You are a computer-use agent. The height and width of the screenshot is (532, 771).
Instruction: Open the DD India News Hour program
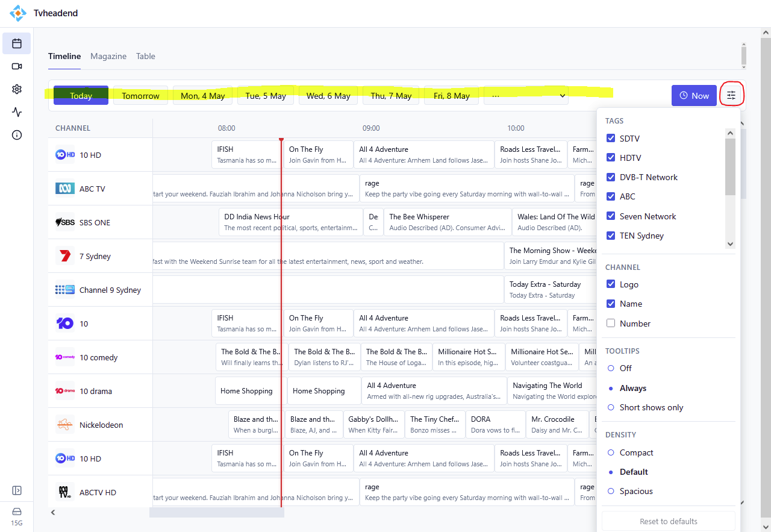pyautogui.click(x=291, y=222)
